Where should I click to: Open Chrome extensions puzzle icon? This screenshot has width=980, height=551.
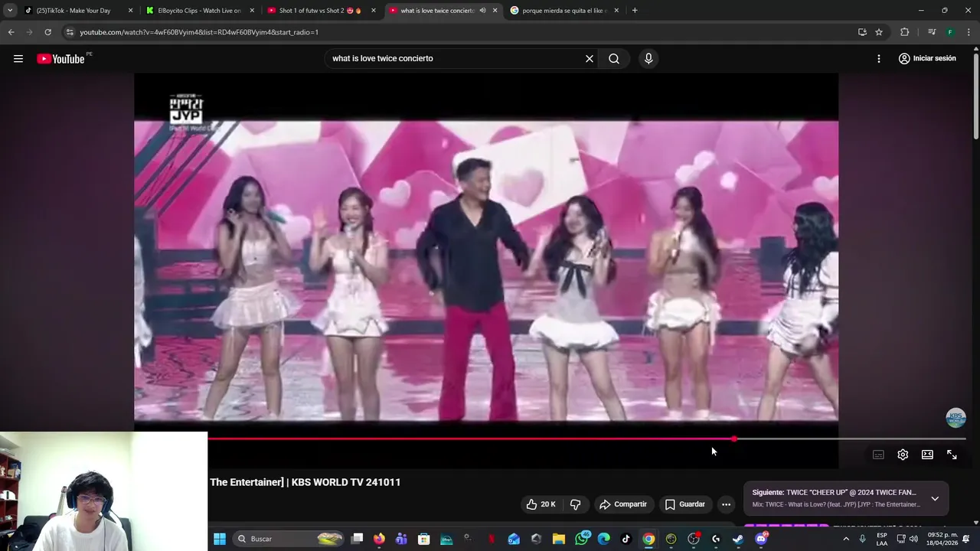click(905, 32)
